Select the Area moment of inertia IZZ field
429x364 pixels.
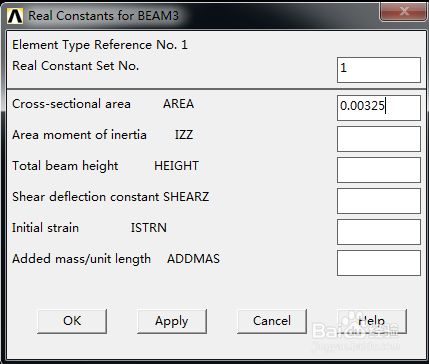[379, 139]
